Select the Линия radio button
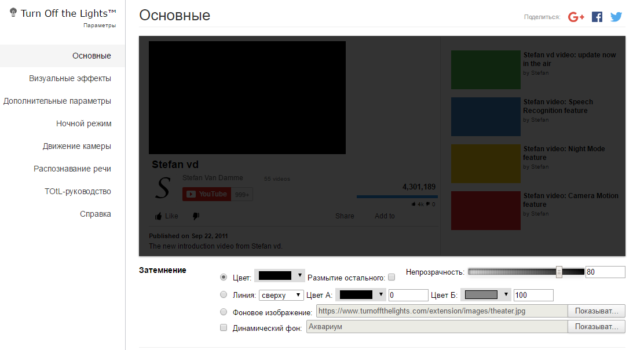This screenshot has width=644, height=350. [224, 294]
